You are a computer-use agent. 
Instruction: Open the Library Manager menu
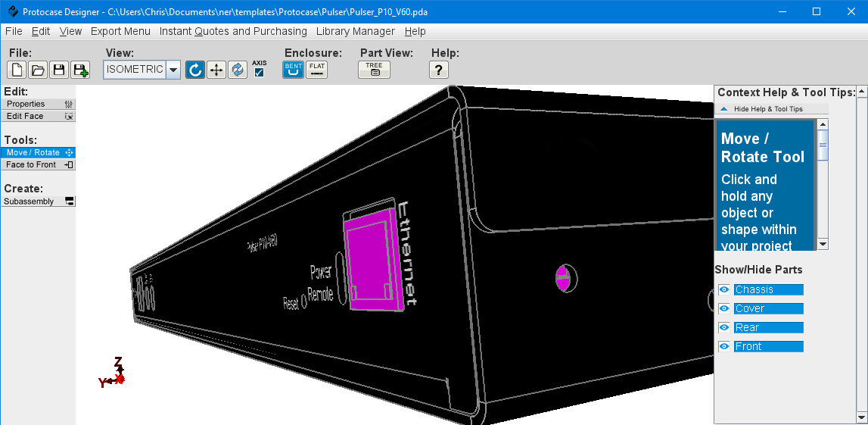point(356,31)
